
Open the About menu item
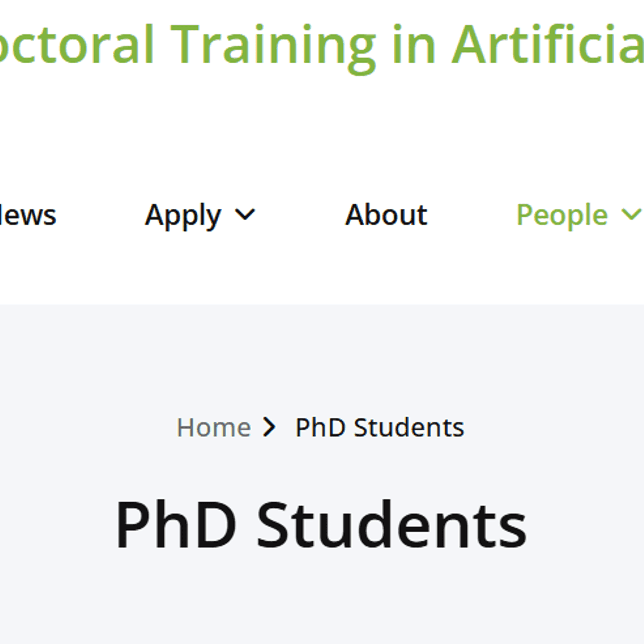(x=386, y=215)
